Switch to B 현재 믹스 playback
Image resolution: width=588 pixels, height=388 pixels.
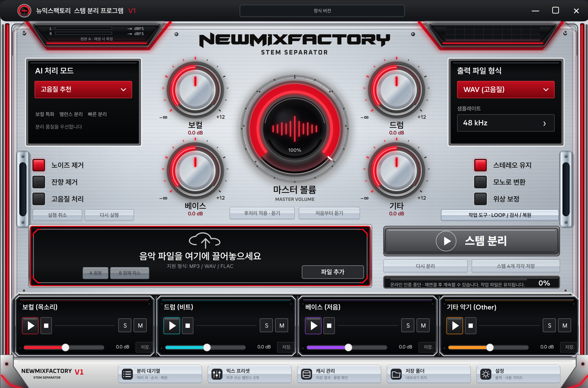(129, 273)
